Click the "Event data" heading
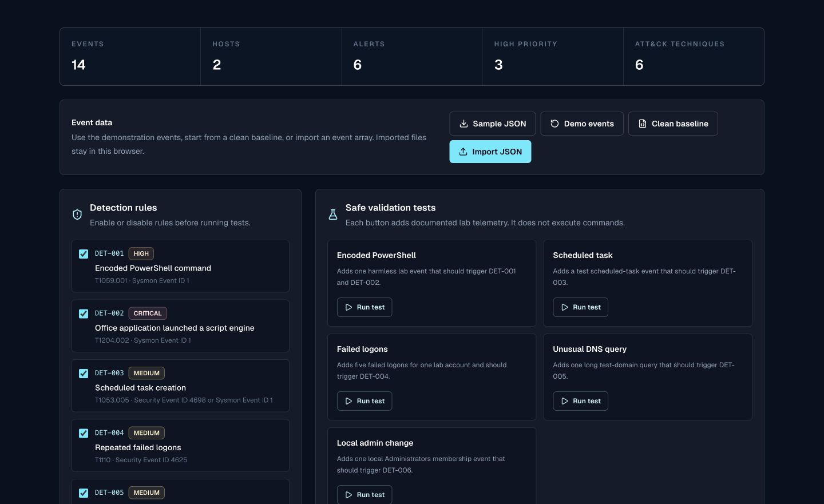The width and height of the screenshot is (824, 504). pyautogui.click(x=92, y=122)
